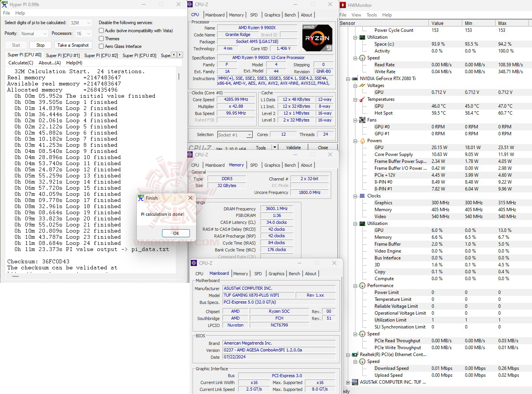Click the Temperatures thermometer icon in HWMonitor
This screenshot has height=394, width=532.
coord(362,99)
